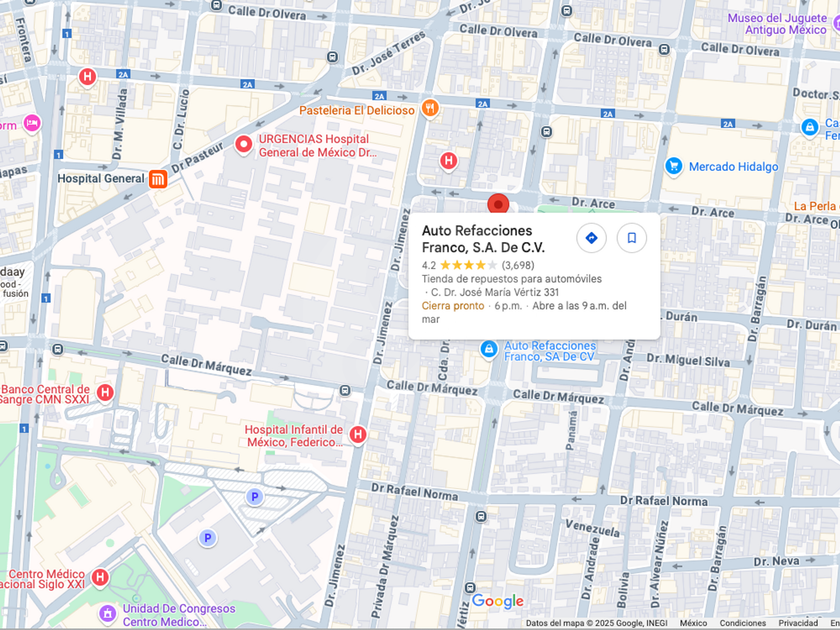Click the Auto Refacciones Franco blue shop icon
840x630 pixels.
coord(489,350)
